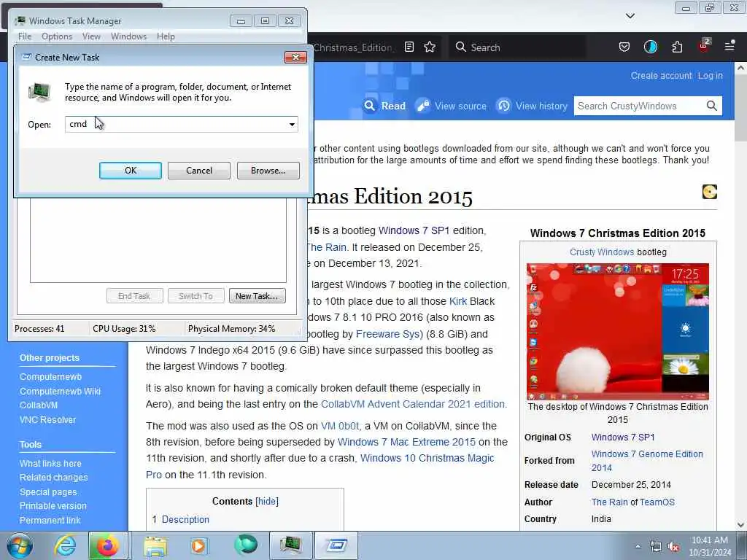Click the disc icon beside the page title

[x=709, y=192]
